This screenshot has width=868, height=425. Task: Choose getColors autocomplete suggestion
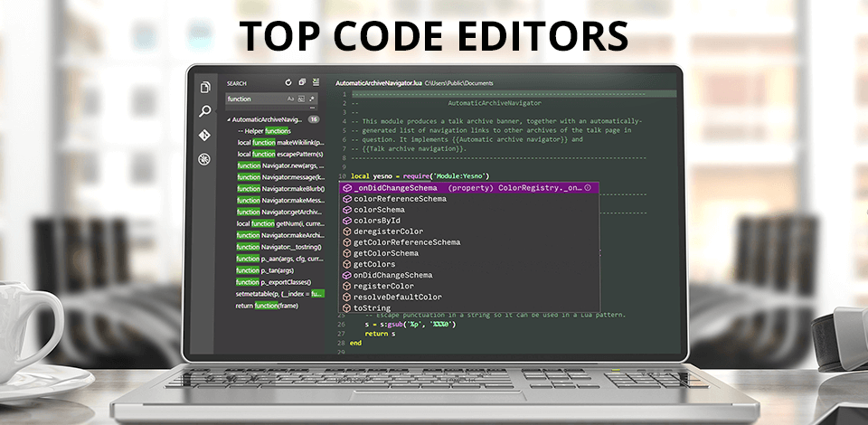point(469,264)
